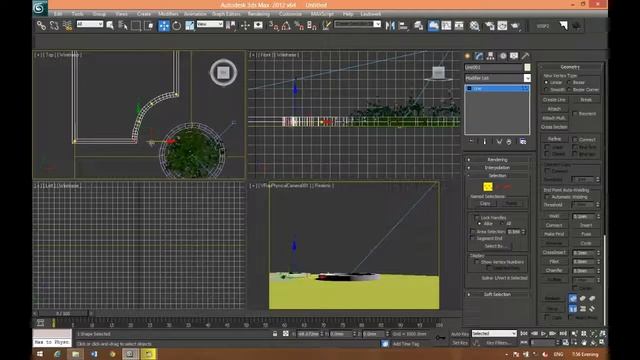Click the Mirror tool icon
The width and height of the screenshot is (640, 360).
click(x=390, y=25)
